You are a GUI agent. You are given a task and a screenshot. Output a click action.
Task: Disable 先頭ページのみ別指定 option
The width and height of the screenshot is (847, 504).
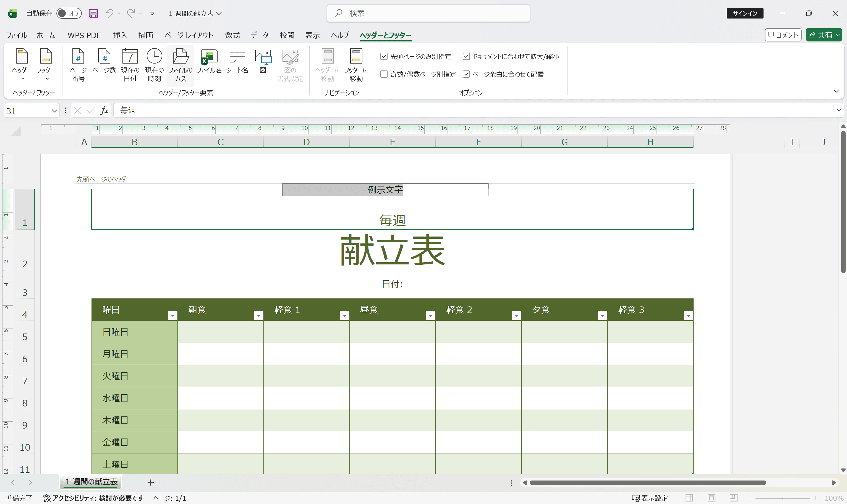click(x=384, y=56)
